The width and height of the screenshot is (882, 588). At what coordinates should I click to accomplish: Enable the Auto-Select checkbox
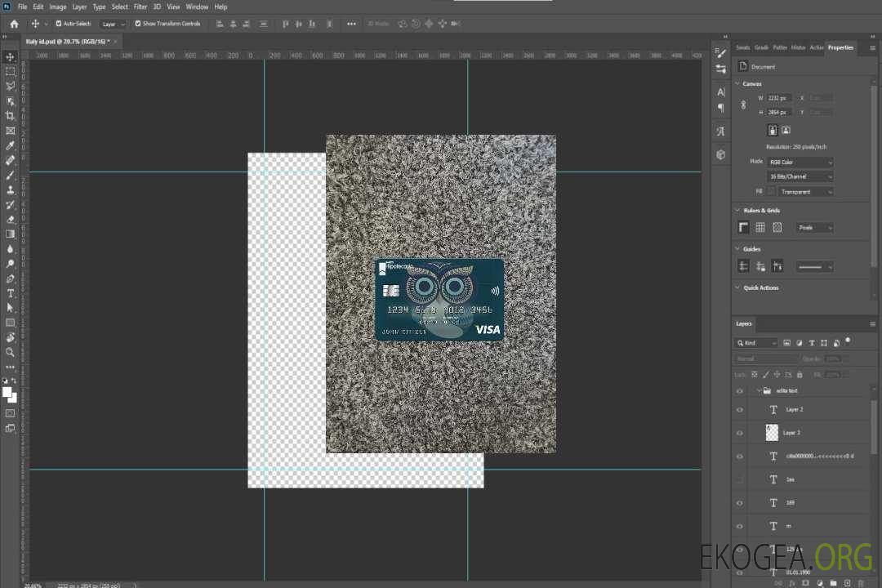[58, 24]
